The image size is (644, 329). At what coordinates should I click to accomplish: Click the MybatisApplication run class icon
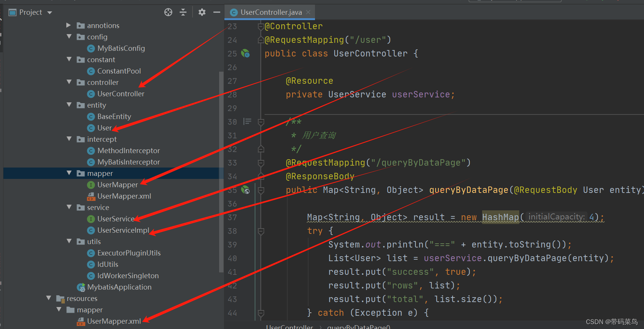81,287
